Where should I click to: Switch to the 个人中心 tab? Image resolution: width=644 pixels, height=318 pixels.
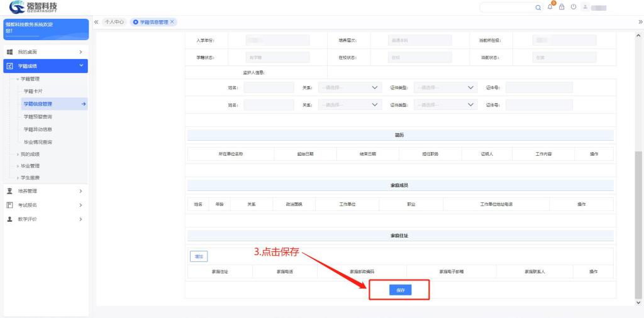tap(114, 22)
